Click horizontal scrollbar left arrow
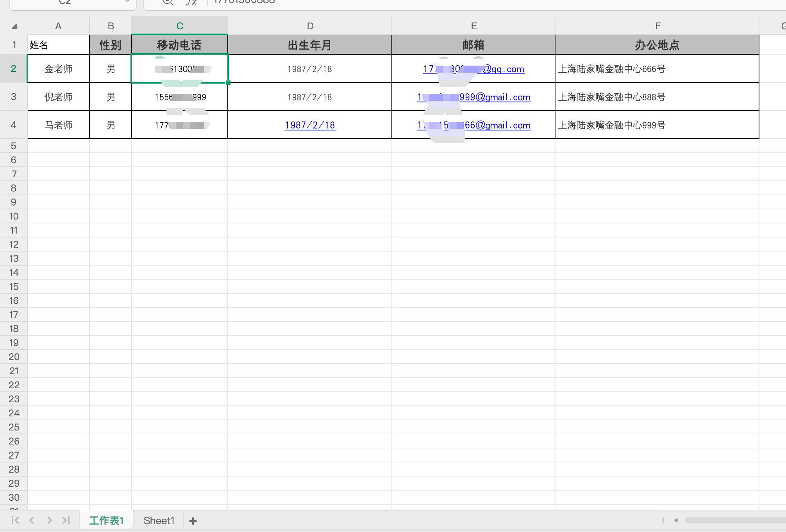The width and height of the screenshot is (786, 532). point(675,520)
